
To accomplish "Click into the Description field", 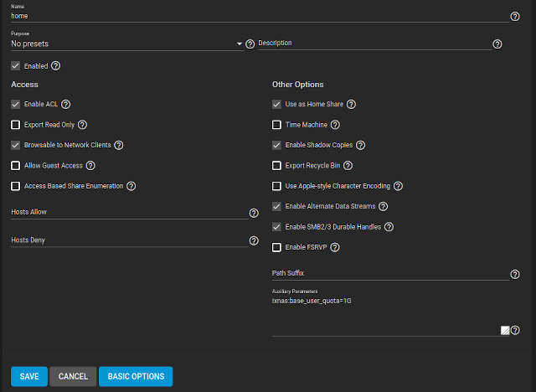I will tap(374, 44).
